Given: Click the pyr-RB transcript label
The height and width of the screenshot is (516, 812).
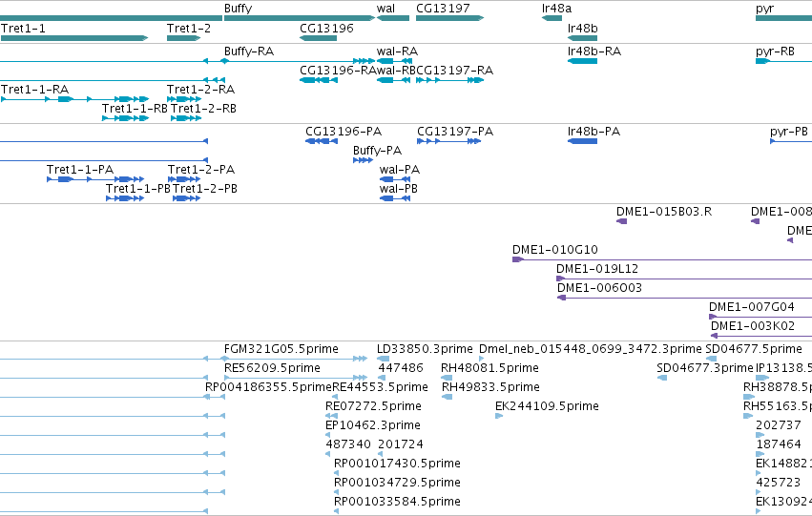Looking at the screenshot, I should pos(775,52).
